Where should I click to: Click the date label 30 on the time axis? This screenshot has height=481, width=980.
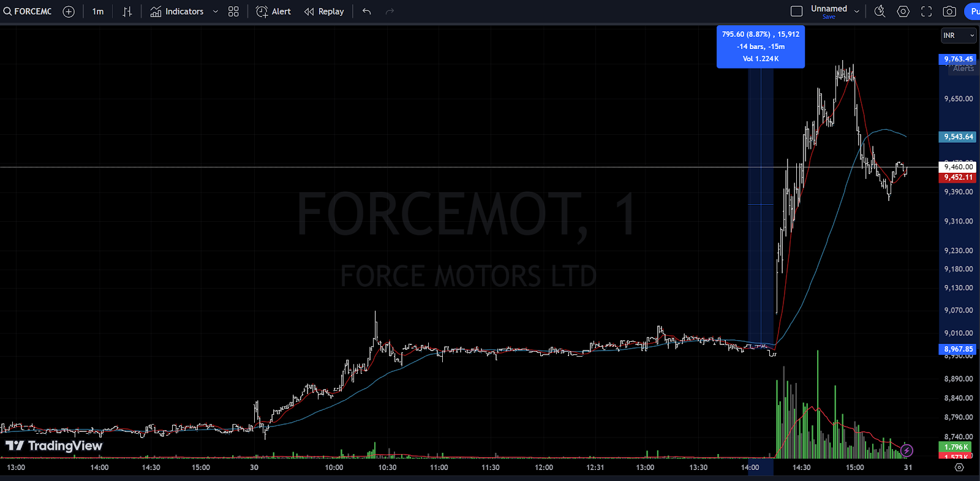254,468
